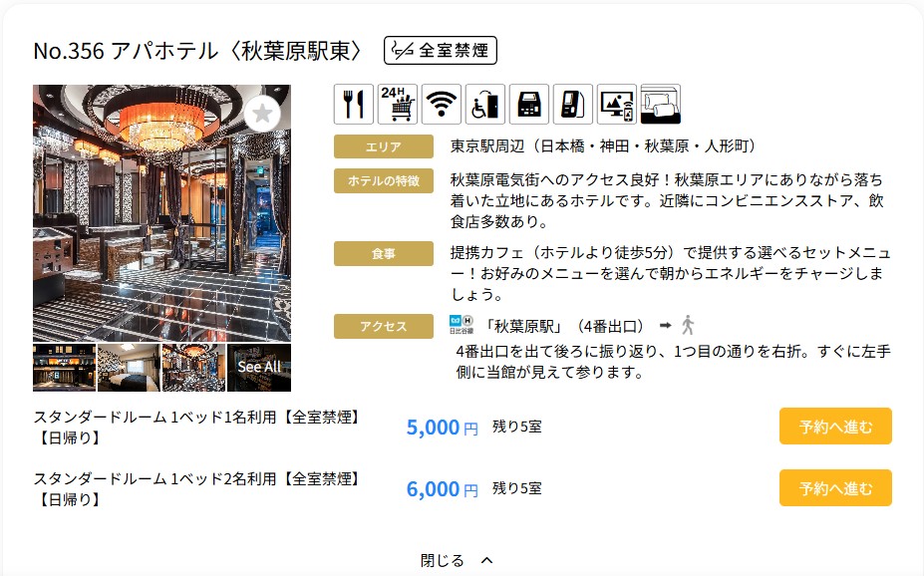Click the main hotel lobby photo
The width and height of the screenshot is (924, 576).
click(162, 213)
